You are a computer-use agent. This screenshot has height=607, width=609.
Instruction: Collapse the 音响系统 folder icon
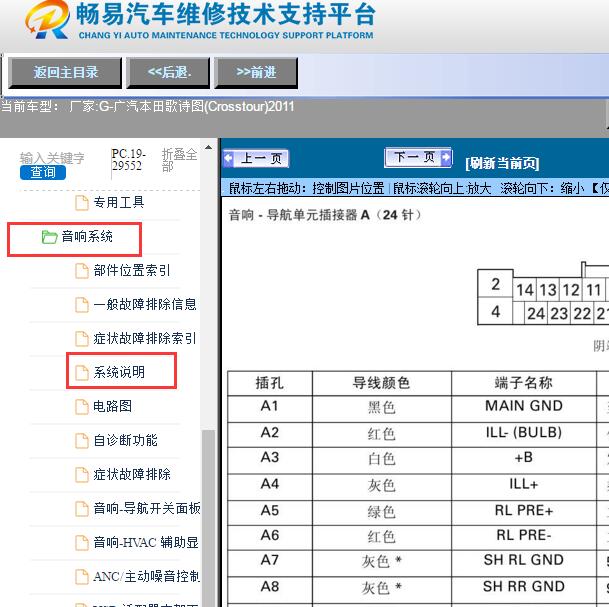[49, 237]
